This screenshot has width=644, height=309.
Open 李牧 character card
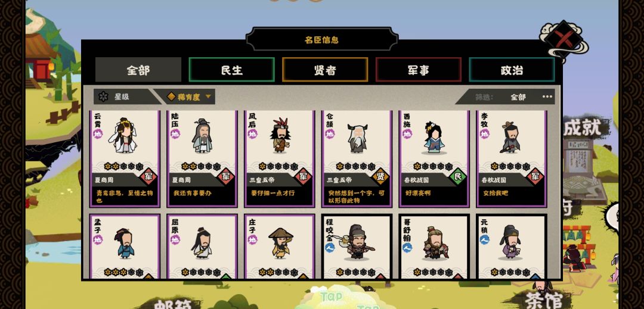pyautogui.click(x=512, y=159)
